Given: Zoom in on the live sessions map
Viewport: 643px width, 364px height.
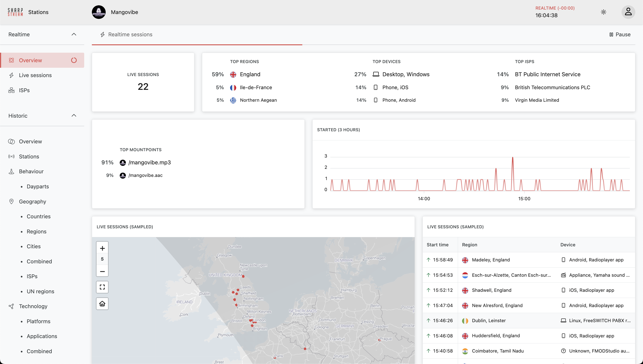Looking at the screenshot, I should tap(102, 248).
